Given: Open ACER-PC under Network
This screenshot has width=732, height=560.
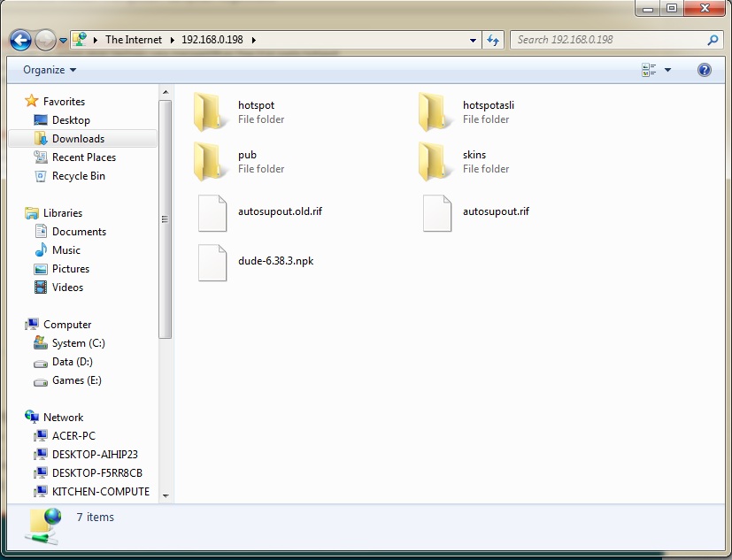Looking at the screenshot, I should [x=75, y=435].
